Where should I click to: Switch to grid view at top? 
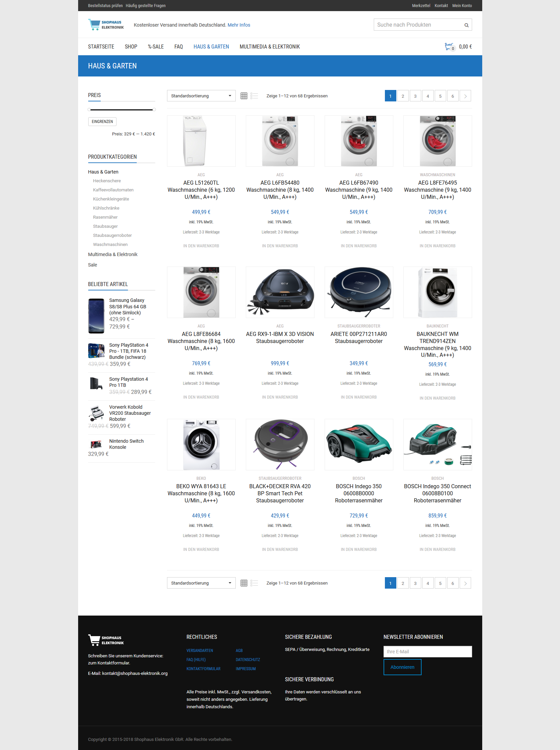pyautogui.click(x=243, y=96)
